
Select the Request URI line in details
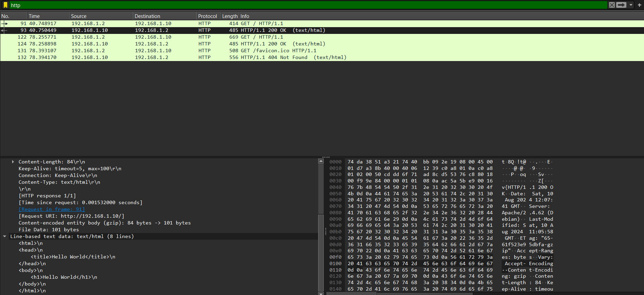(71, 216)
